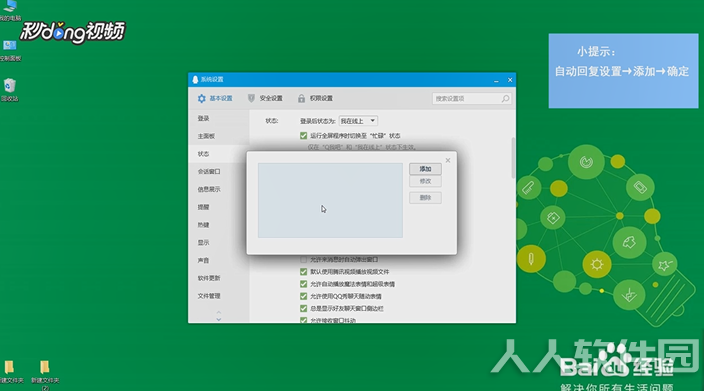The width and height of the screenshot is (704, 391).
Task: Close the auto-reply dialog with its X
Action: [x=448, y=160]
